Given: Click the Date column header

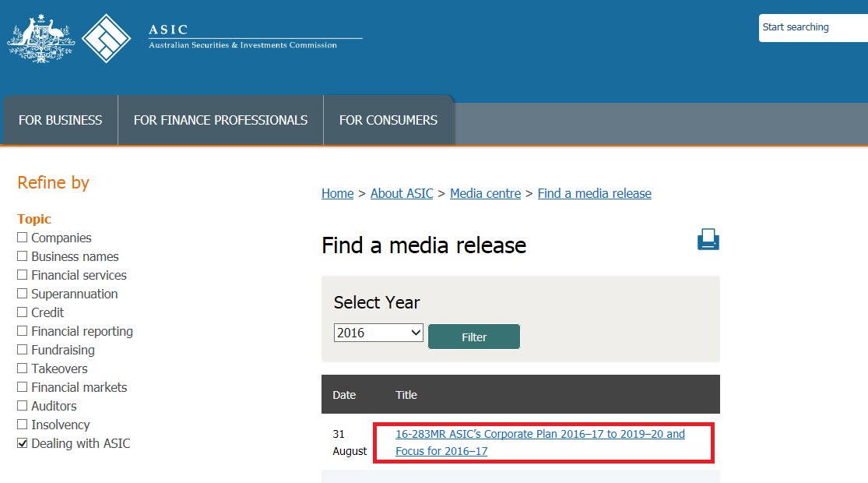Looking at the screenshot, I should coord(344,395).
